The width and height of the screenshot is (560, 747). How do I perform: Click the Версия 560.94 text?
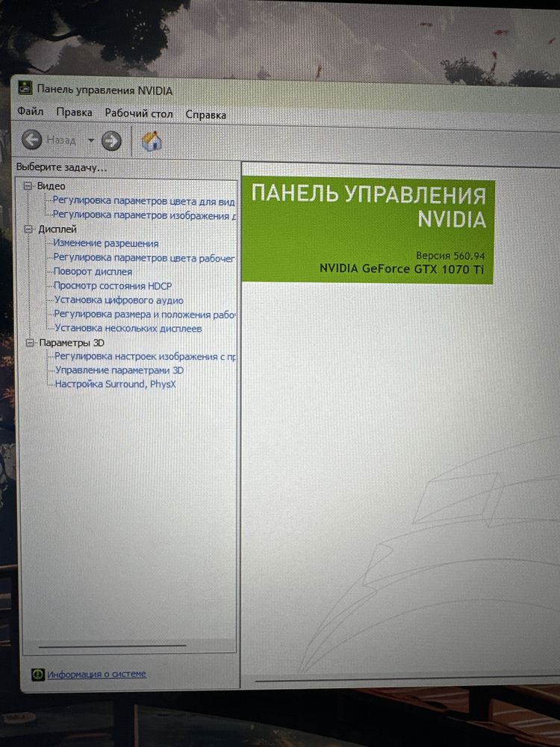[x=450, y=255]
